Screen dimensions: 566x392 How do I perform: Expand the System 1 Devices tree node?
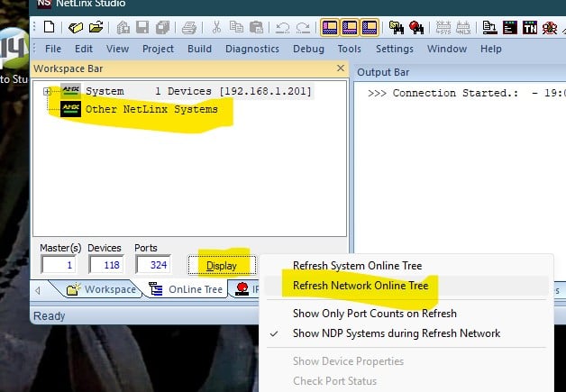coord(47,91)
